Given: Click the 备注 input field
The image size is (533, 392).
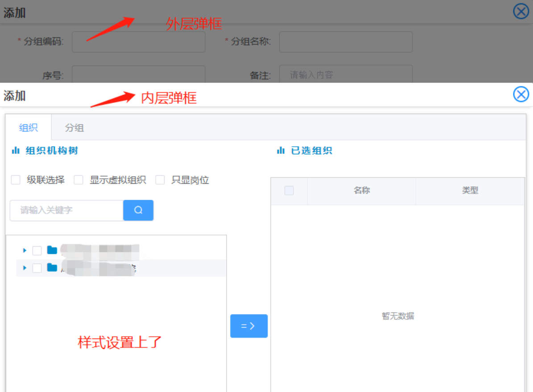Looking at the screenshot, I should coord(346,75).
